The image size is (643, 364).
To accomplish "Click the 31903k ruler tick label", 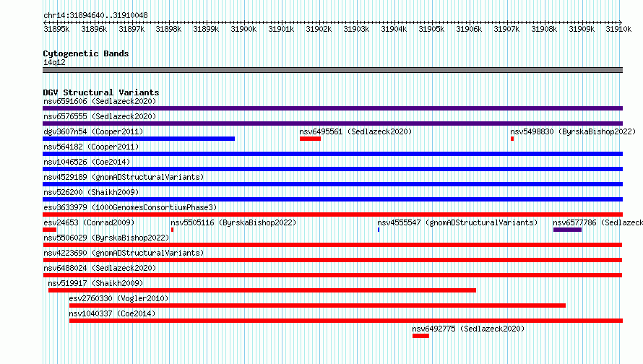I will [356, 29].
